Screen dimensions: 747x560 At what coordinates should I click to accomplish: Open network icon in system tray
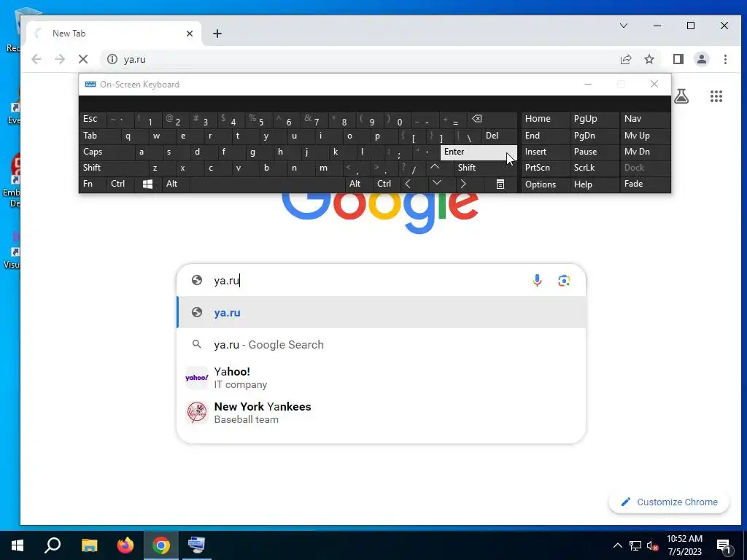pyautogui.click(x=635, y=545)
